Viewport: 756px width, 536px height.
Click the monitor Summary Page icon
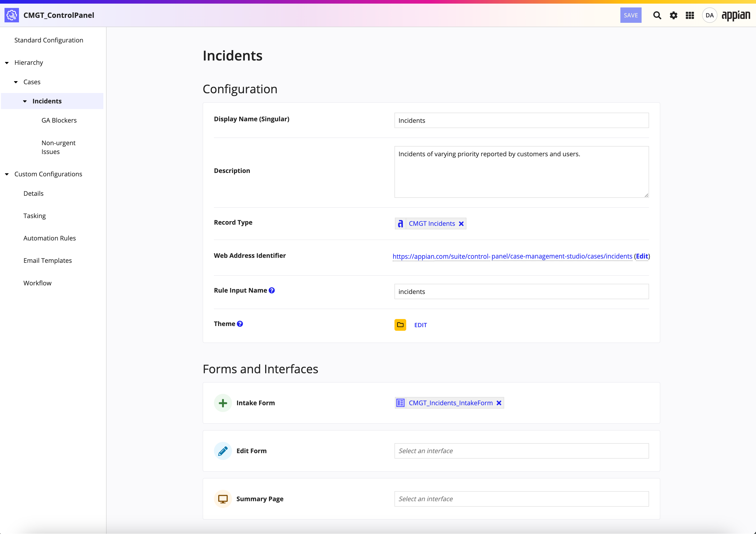223,499
